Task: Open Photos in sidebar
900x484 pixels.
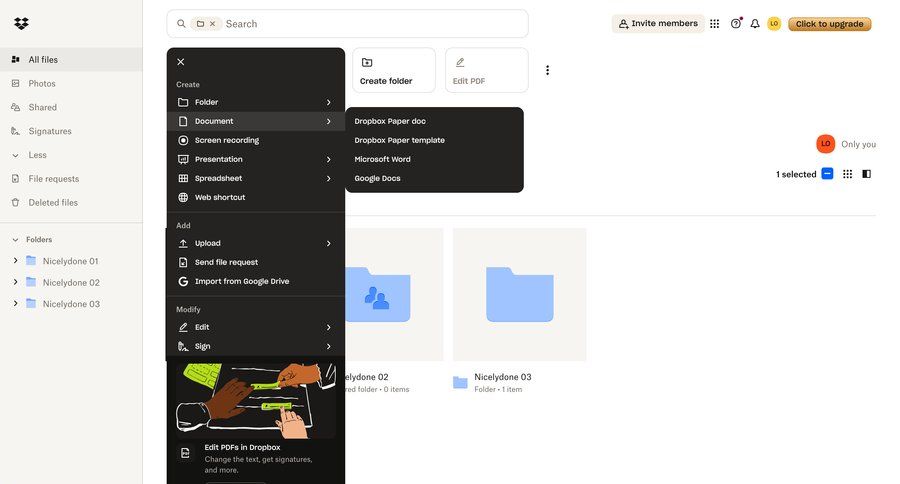Action: (x=71, y=83)
